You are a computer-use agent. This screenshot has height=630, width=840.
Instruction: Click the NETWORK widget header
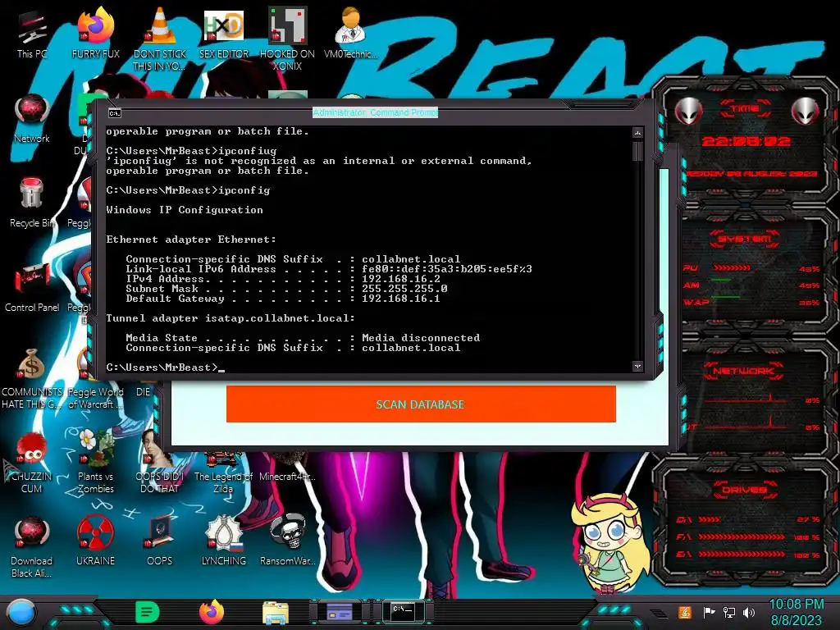click(743, 371)
